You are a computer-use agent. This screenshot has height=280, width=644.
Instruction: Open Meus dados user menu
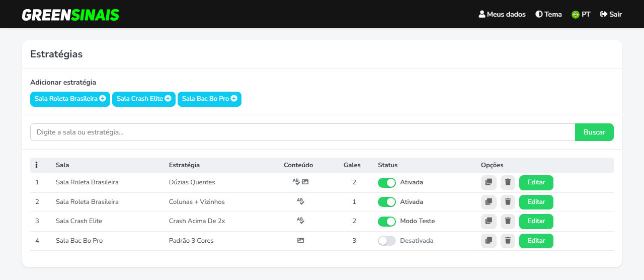(x=502, y=14)
